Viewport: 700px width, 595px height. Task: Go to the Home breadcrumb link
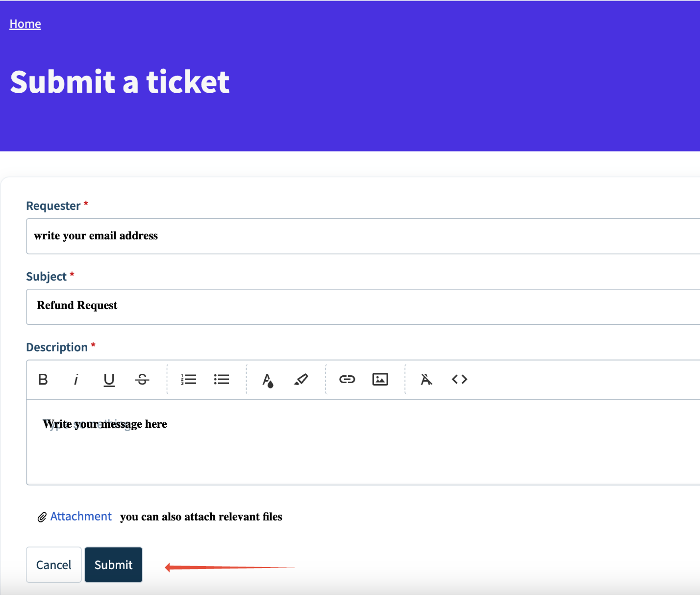(x=25, y=24)
